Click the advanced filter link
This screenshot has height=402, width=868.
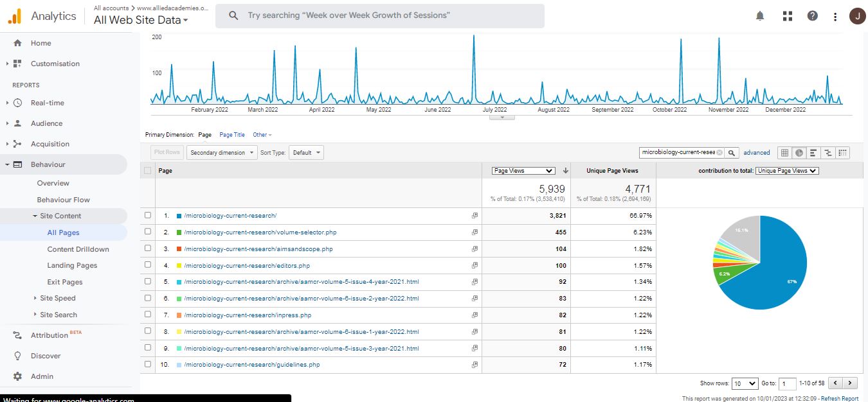(x=756, y=153)
